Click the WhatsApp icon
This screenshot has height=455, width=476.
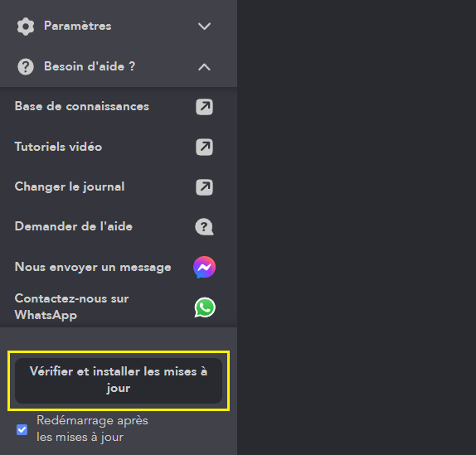pos(205,307)
